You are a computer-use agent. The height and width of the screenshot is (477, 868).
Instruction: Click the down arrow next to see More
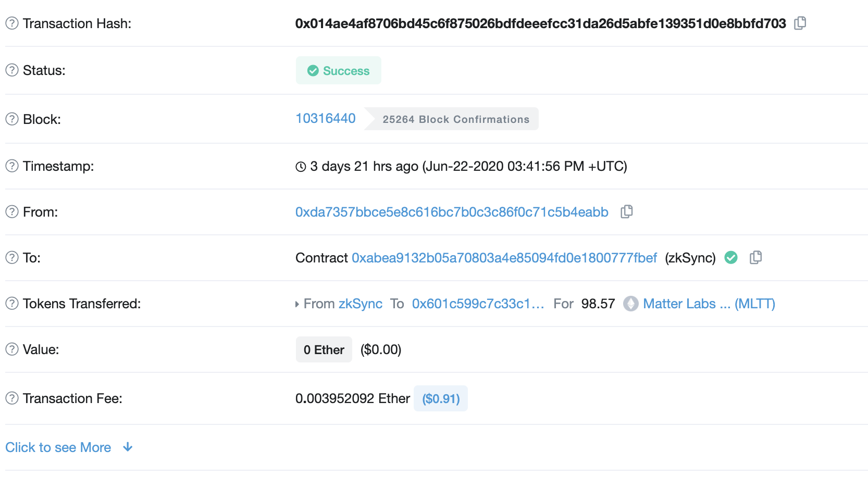[x=128, y=447]
